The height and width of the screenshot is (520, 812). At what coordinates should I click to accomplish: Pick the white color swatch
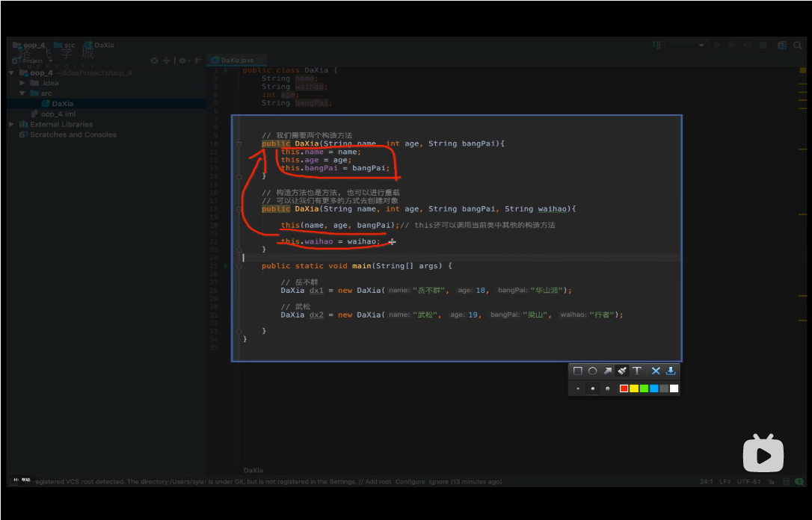point(674,389)
